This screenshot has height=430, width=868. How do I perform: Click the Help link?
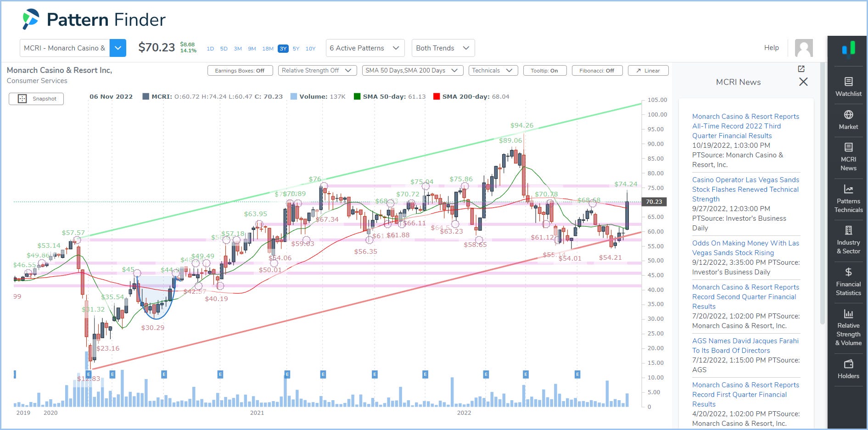pos(772,48)
